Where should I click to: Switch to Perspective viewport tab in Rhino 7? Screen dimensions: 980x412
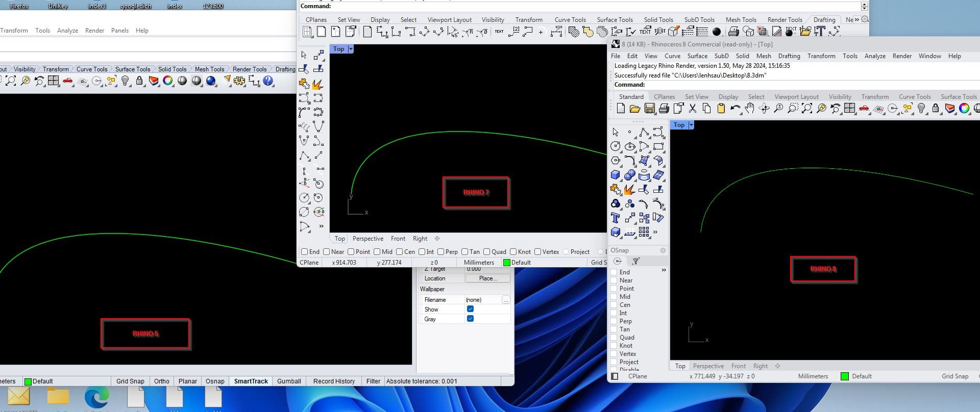(x=367, y=239)
